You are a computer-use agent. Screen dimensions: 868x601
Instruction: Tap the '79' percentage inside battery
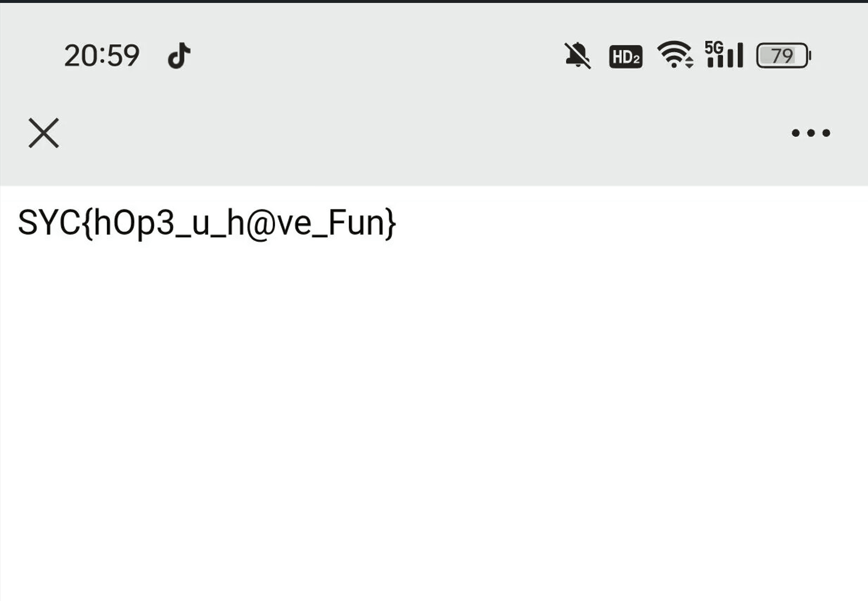pos(782,56)
